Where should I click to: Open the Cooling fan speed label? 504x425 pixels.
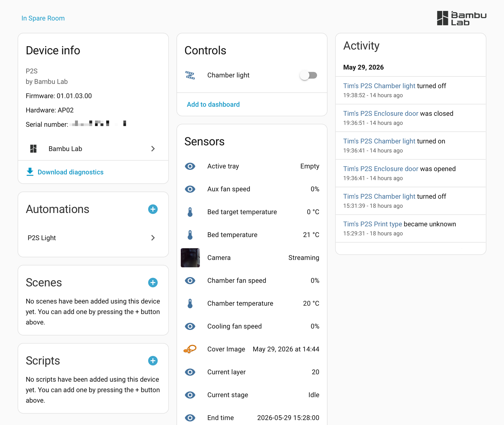(235, 326)
